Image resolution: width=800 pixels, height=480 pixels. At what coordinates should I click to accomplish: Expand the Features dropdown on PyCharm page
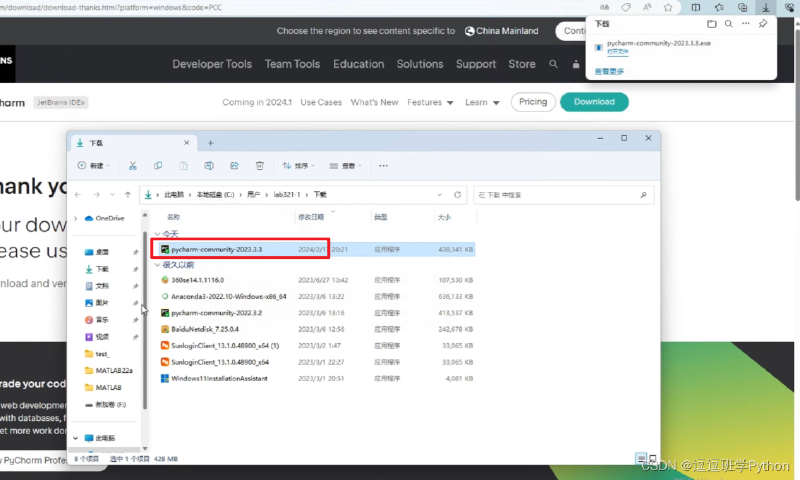(x=430, y=103)
